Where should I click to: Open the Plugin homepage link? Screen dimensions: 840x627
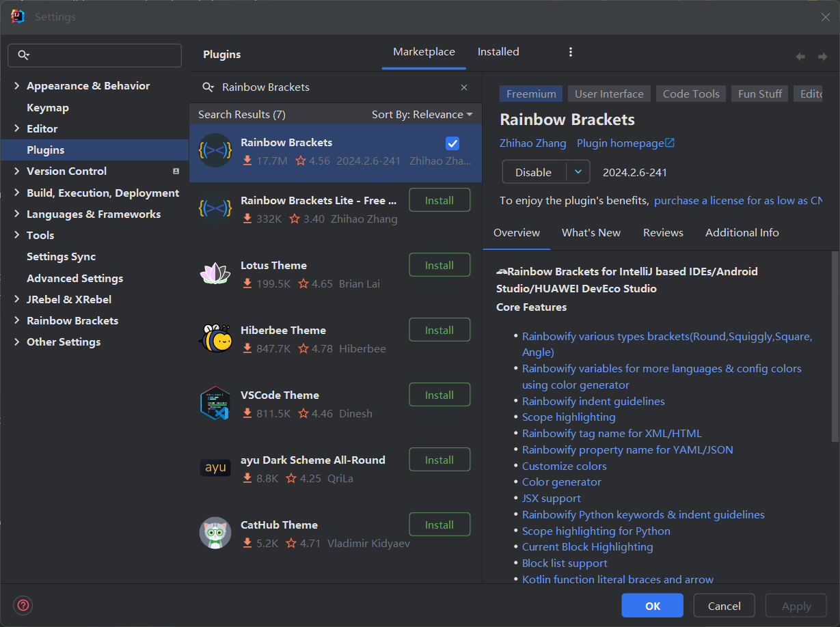621,143
